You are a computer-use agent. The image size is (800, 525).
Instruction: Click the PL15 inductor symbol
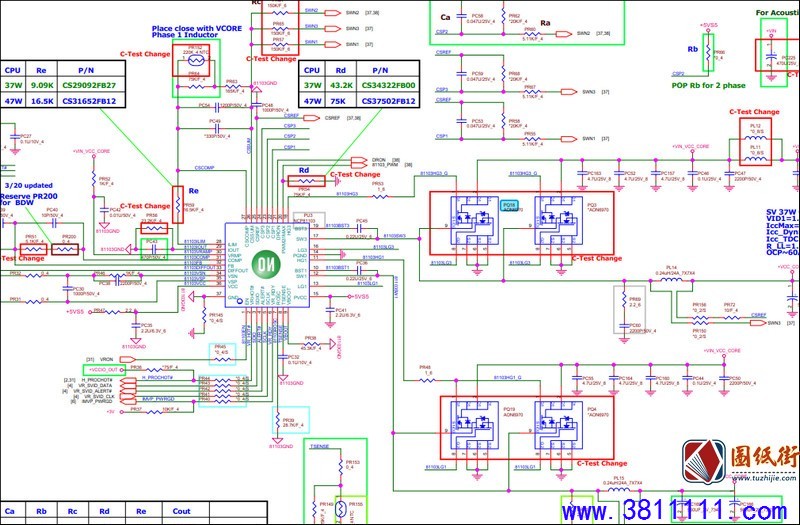pos(619,490)
